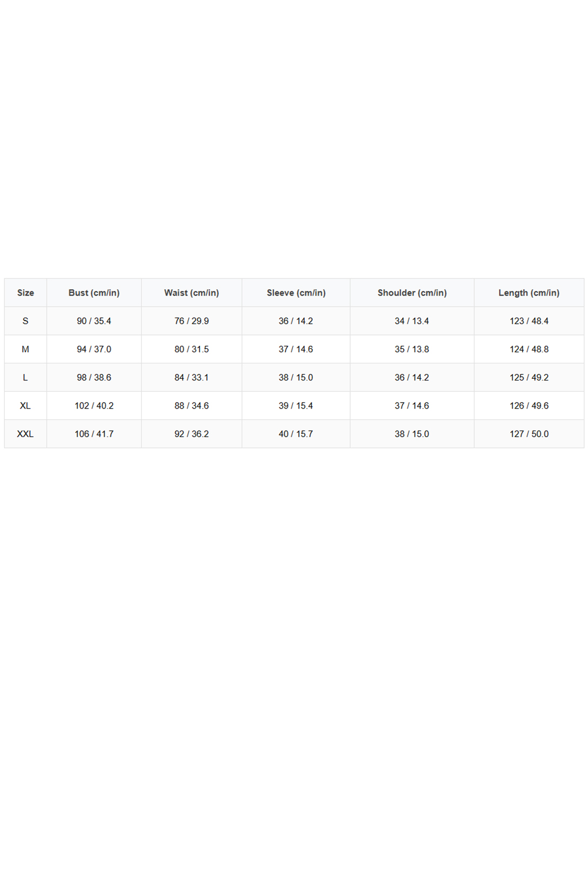The image size is (588, 882).
Task: Select the Sleeve (cm/in) column header
Action: [296, 293]
